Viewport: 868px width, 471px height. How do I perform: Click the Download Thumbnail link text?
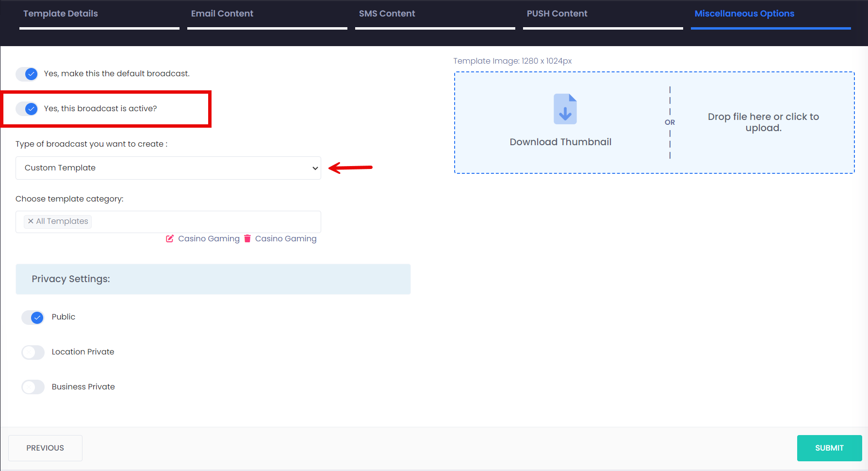(560, 142)
